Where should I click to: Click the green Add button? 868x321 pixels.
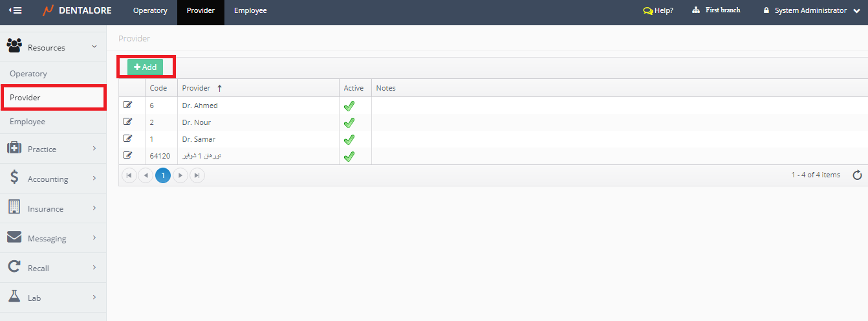pos(145,67)
